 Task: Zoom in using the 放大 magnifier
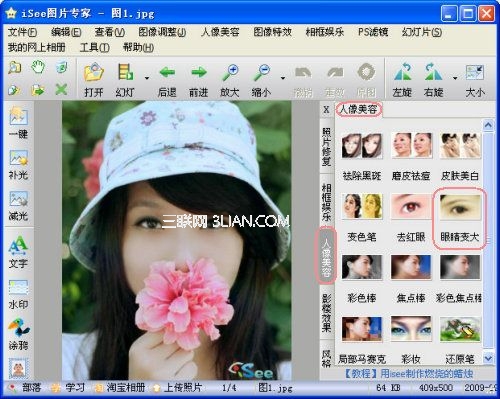(x=230, y=80)
